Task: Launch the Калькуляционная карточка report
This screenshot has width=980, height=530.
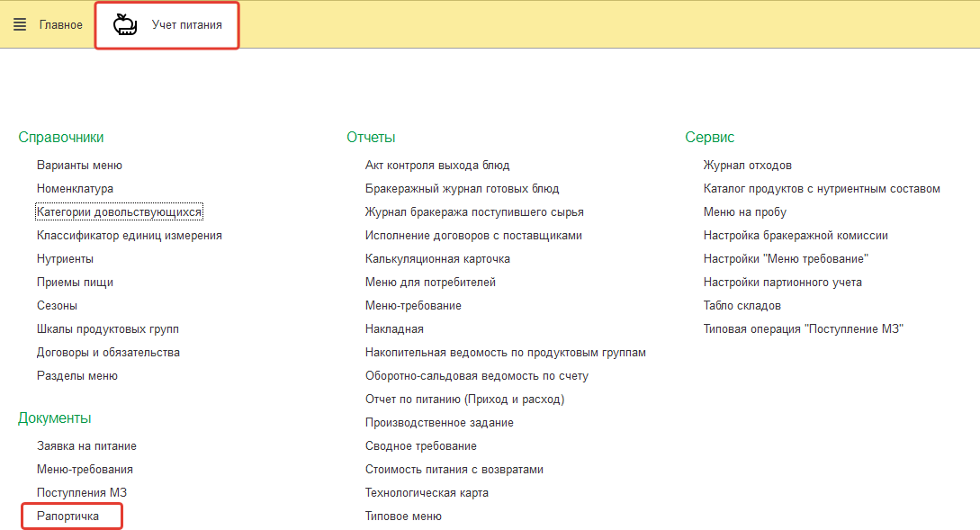Action: (437, 259)
